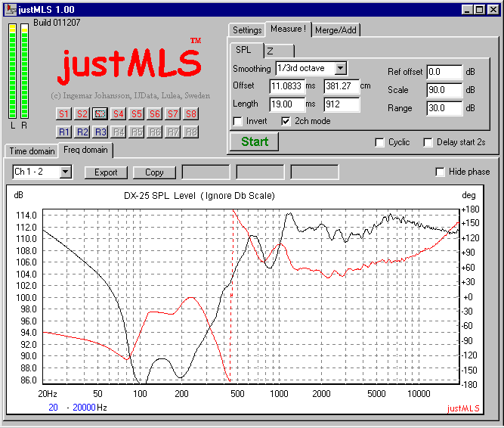The image size is (504, 428).
Task: Select the S7 store slot button
Action: [172, 114]
